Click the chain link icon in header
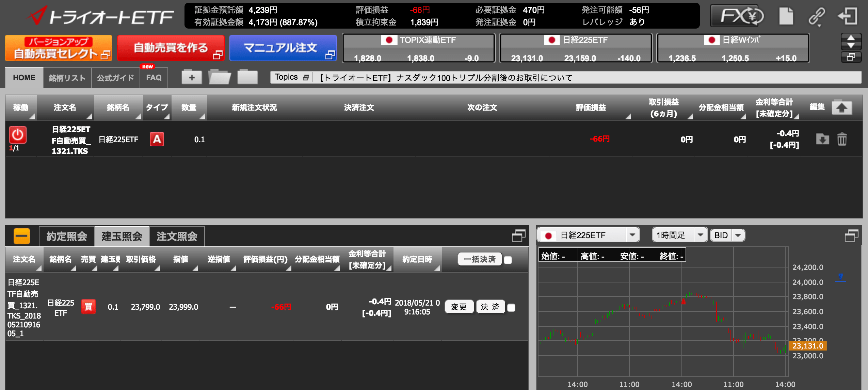Viewport: 868px width, 390px height. [817, 16]
